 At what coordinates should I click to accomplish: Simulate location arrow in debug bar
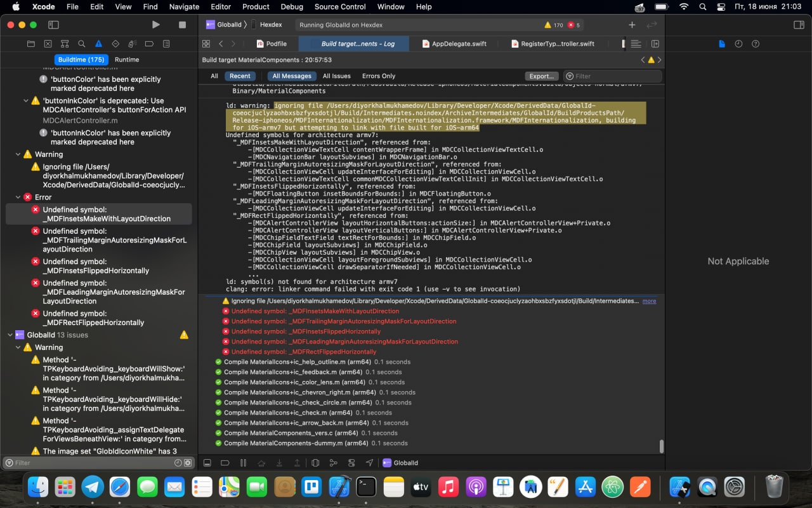point(370,463)
